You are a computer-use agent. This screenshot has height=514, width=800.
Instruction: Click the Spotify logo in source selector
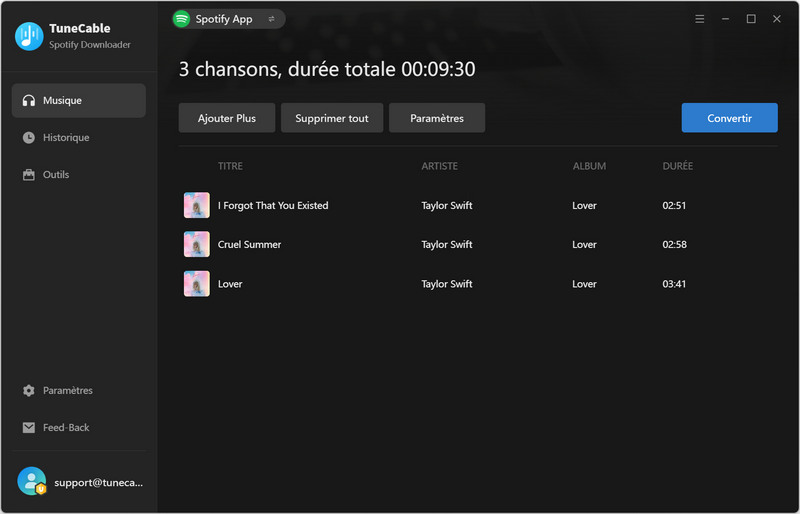(x=181, y=19)
